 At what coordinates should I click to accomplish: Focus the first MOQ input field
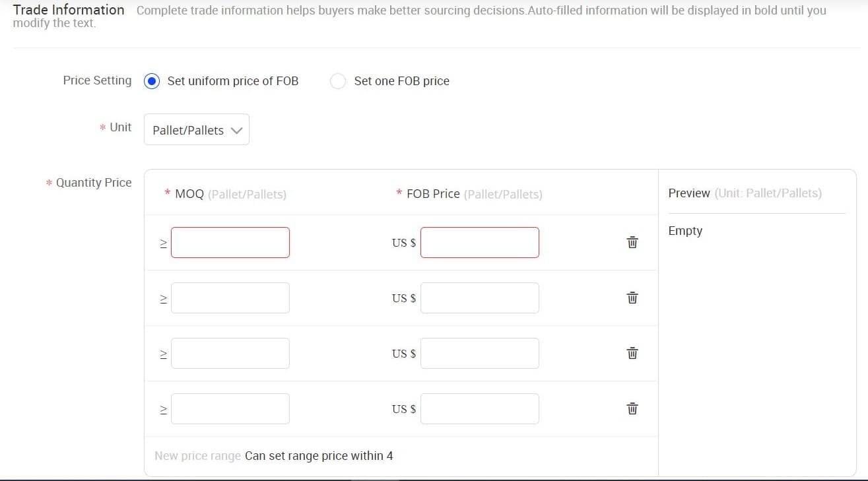click(x=230, y=242)
